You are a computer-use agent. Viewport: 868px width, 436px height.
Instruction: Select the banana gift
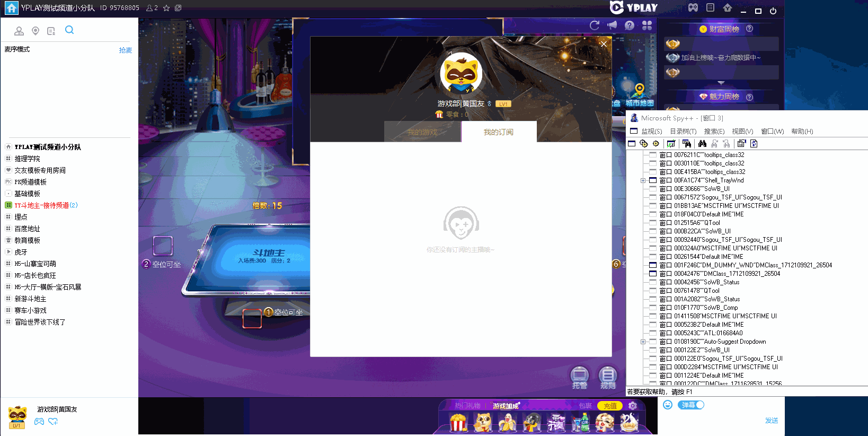point(507,423)
